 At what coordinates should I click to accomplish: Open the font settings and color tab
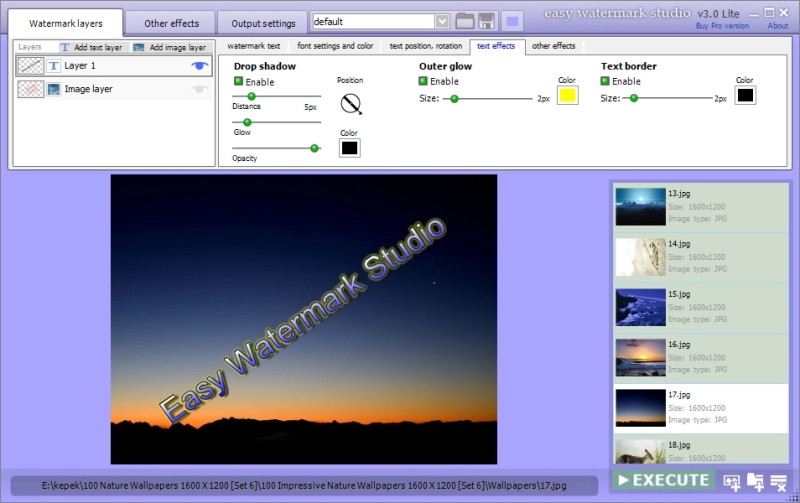pos(335,46)
